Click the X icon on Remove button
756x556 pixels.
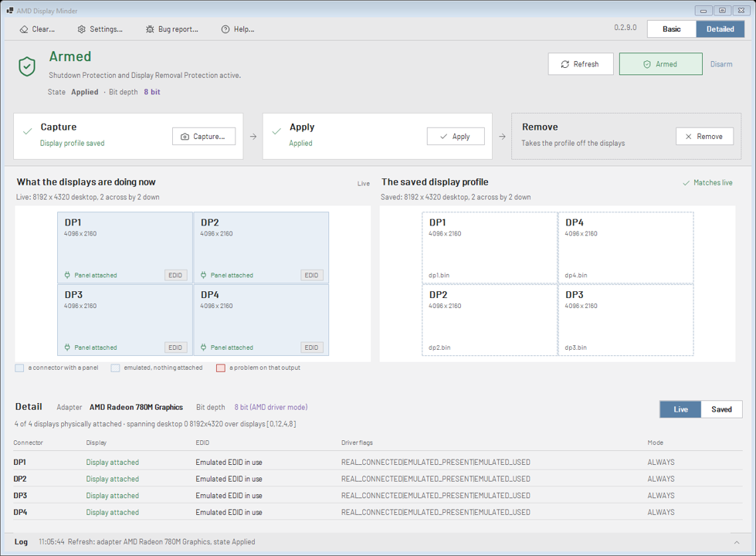click(x=689, y=137)
